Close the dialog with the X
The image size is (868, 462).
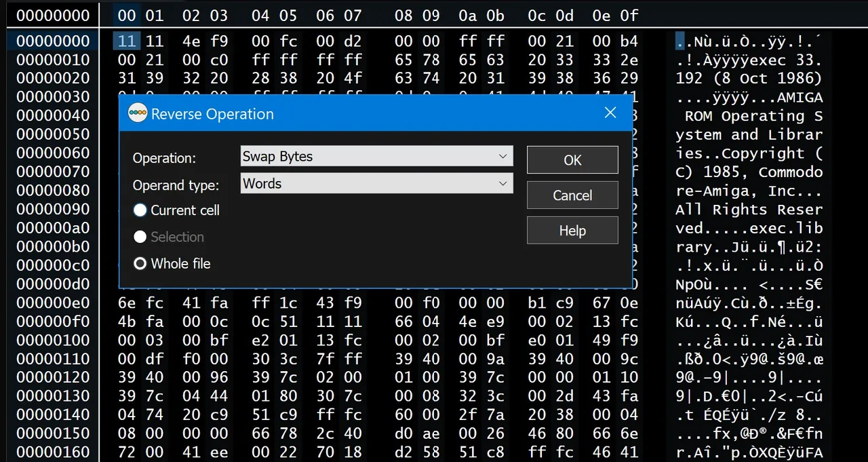[x=610, y=113]
